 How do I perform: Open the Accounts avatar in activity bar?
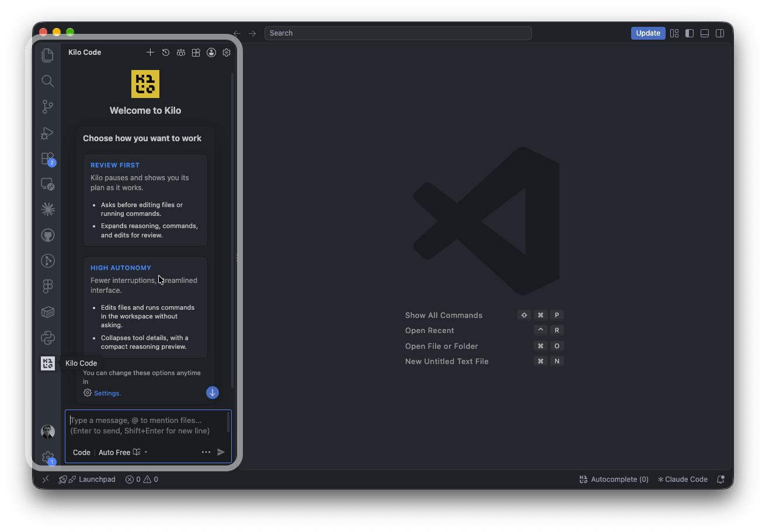coord(48,432)
